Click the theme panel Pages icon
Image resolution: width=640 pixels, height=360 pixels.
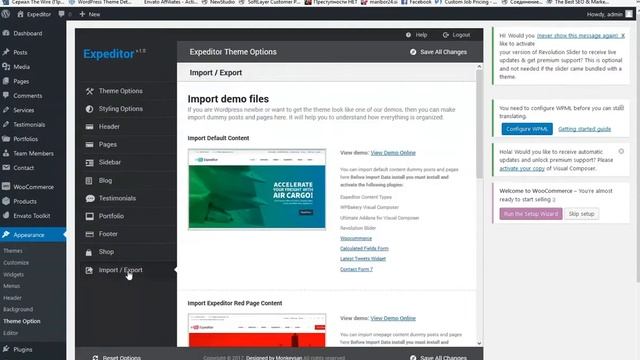(89, 144)
